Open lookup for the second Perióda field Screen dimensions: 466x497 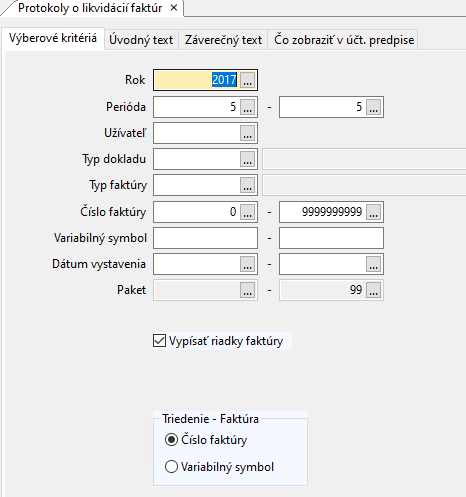(373, 107)
